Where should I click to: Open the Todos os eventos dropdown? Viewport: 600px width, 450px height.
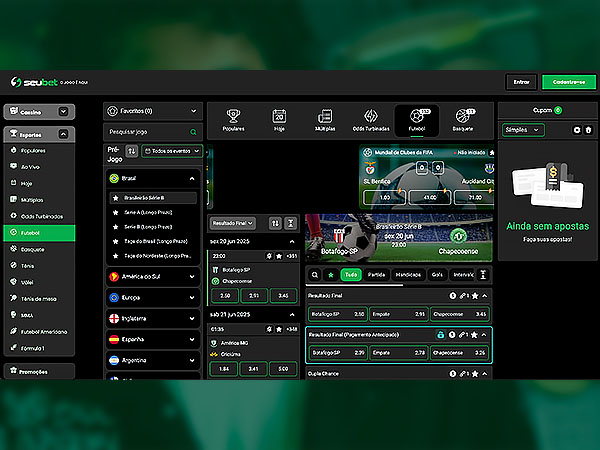point(172,151)
